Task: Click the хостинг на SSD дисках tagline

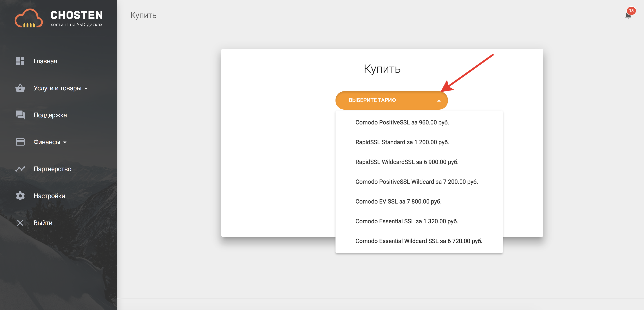Action: click(76, 24)
